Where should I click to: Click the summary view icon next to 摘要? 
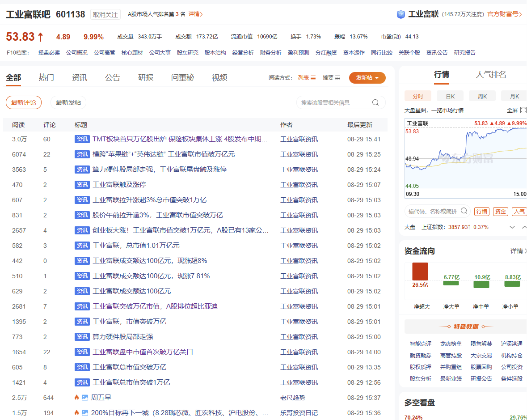338,78
